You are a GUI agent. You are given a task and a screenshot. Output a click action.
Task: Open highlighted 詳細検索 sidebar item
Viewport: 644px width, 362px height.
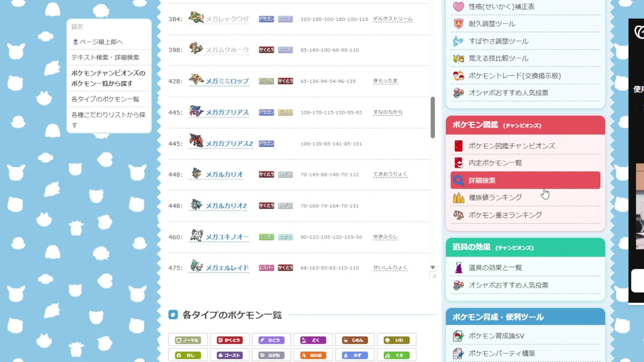pos(525,180)
